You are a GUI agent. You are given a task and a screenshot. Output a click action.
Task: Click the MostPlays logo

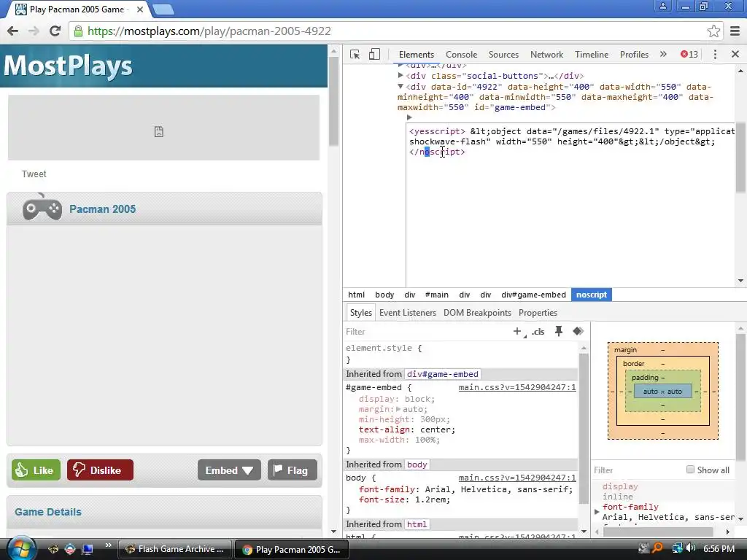pyautogui.click(x=68, y=66)
